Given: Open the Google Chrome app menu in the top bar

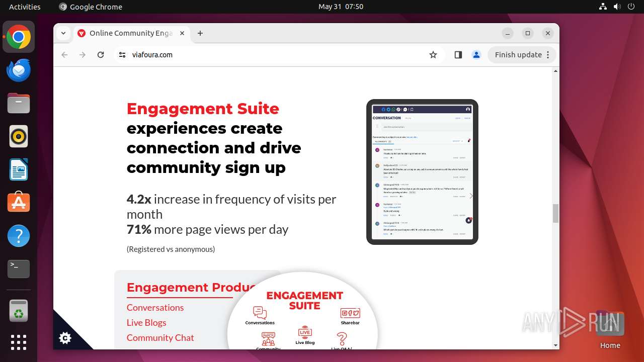Looking at the screenshot, I should pos(91,7).
